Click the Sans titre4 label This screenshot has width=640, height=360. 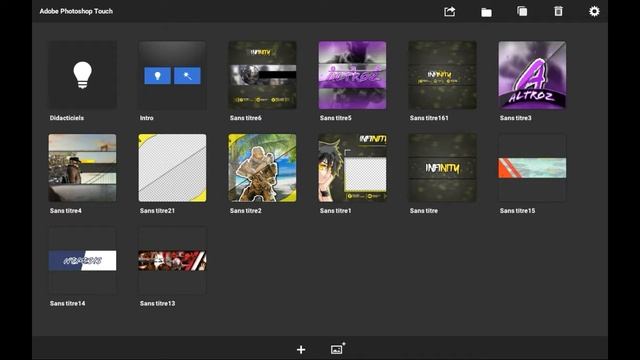[x=66, y=211]
